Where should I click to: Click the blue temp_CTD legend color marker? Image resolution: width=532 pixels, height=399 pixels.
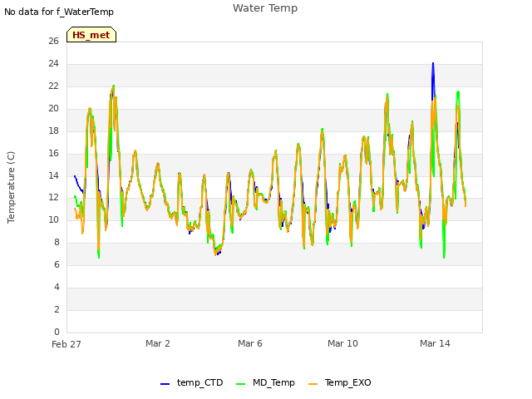(165, 384)
